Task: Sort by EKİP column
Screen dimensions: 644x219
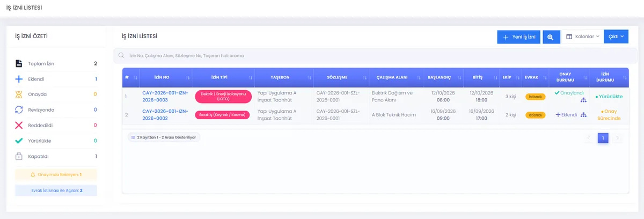Action: pos(517,77)
